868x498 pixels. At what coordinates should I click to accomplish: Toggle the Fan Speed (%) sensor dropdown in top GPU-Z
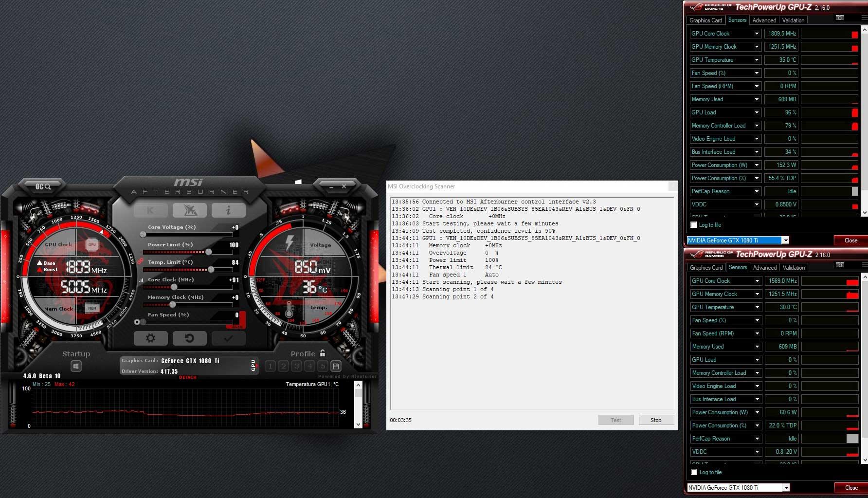tap(757, 73)
